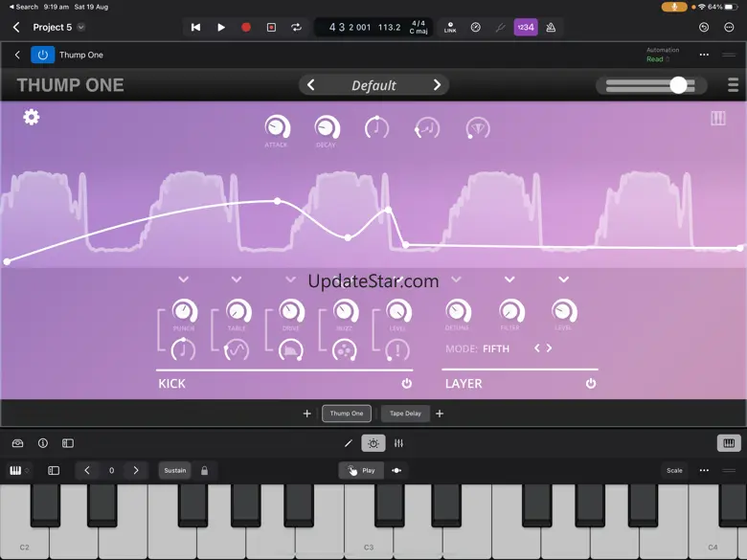This screenshot has height=560, width=747.
Task: Select the plug-ins knob view
Action: pos(373,443)
